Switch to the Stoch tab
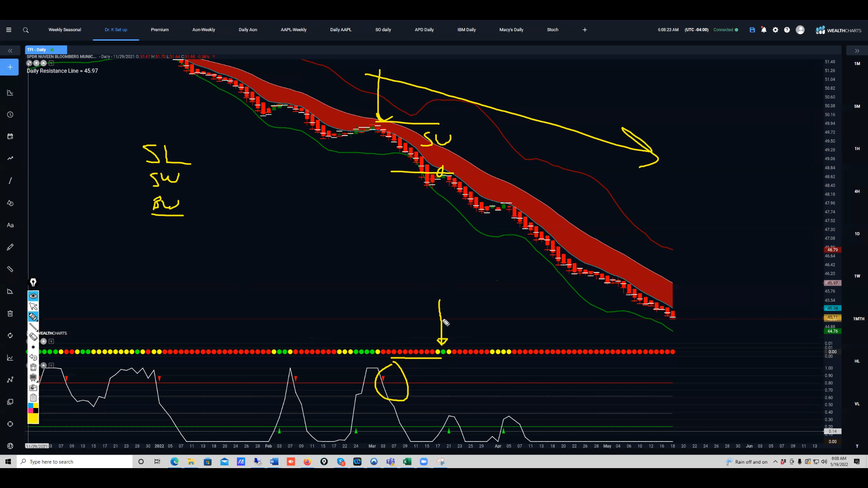Screen dimensions: 868x488 click(552, 30)
